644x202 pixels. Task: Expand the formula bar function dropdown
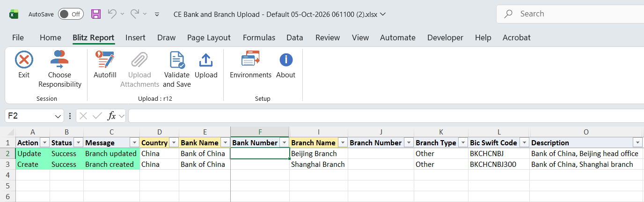coord(121,116)
